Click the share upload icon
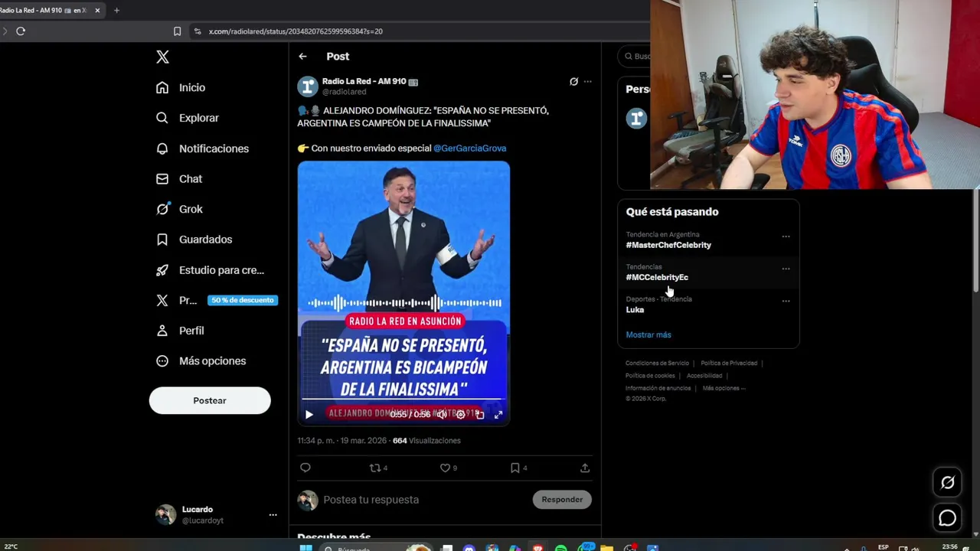The height and width of the screenshot is (551, 980). tap(585, 468)
